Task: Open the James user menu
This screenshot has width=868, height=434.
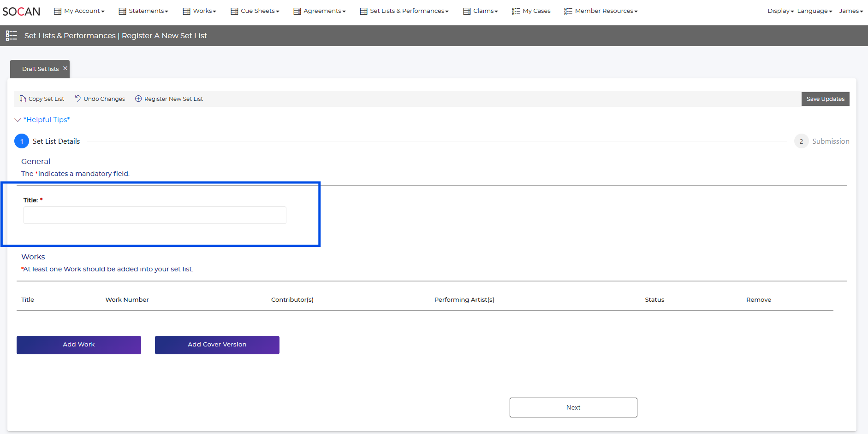Action: click(x=850, y=11)
